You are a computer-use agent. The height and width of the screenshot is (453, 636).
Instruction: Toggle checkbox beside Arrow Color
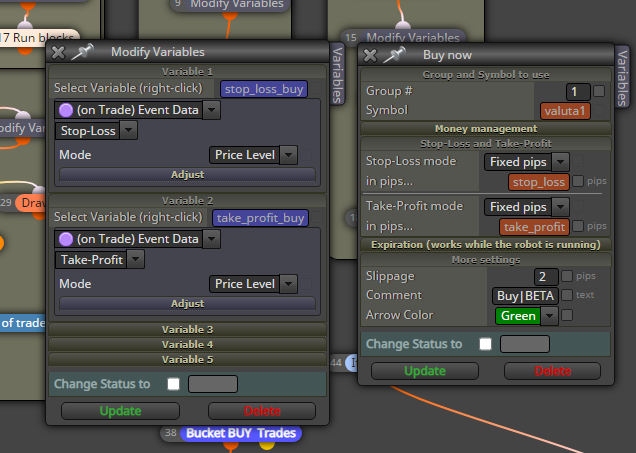pos(567,315)
